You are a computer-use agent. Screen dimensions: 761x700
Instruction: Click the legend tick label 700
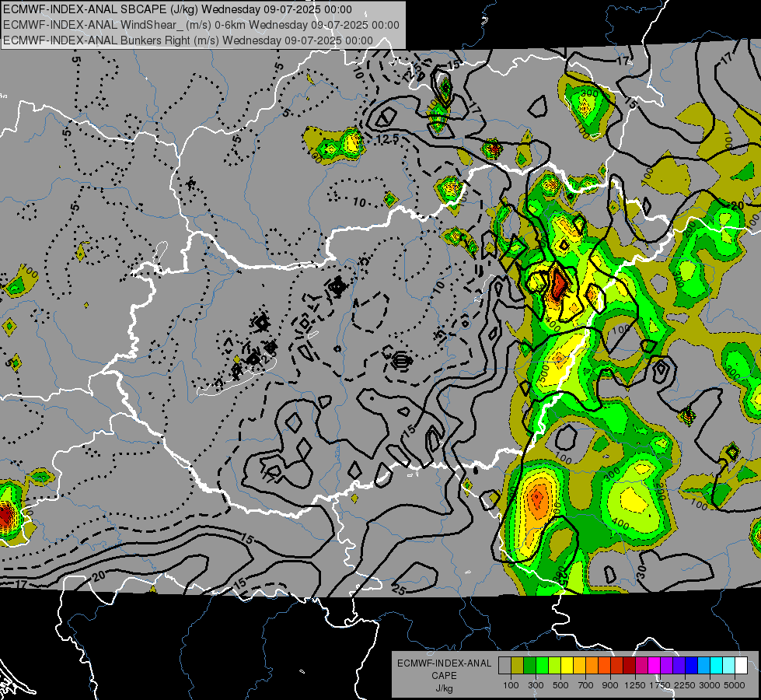(585, 685)
